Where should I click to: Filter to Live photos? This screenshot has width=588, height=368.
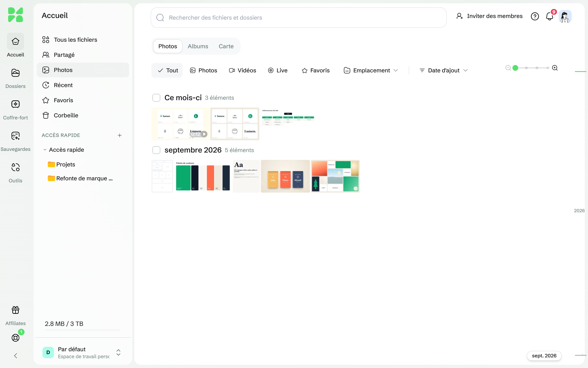pyautogui.click(x=277, y=70)
